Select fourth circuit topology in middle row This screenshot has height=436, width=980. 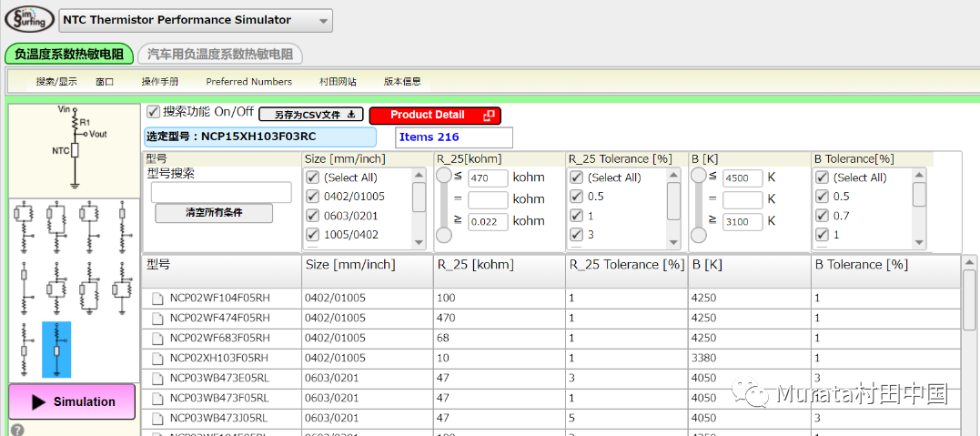click(123, 288)
